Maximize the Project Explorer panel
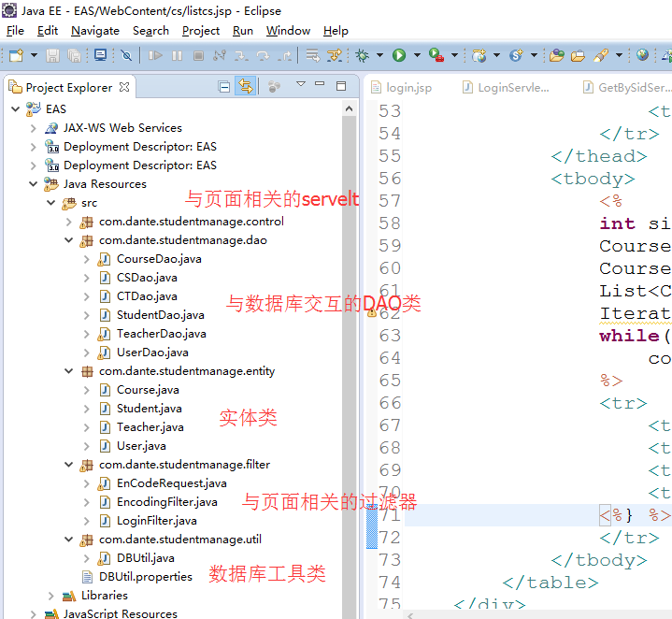Viewport: 672px width, 619px height. (341, 86)
